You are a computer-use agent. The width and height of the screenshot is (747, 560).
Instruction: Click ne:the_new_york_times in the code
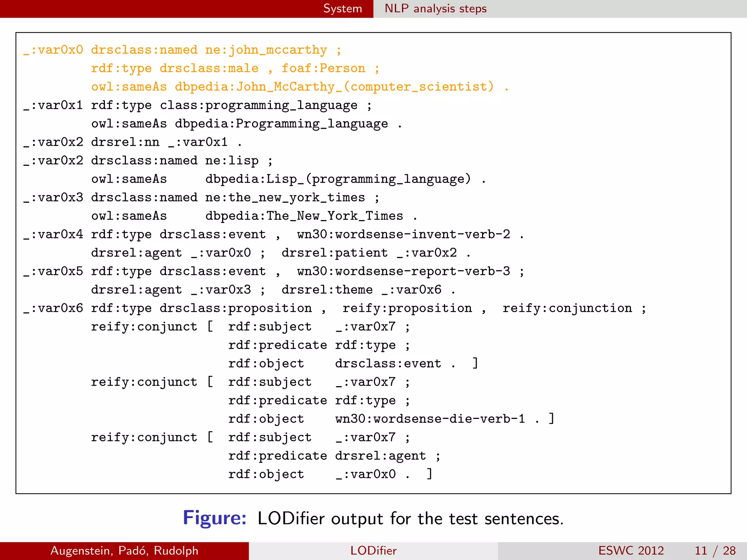285,198
